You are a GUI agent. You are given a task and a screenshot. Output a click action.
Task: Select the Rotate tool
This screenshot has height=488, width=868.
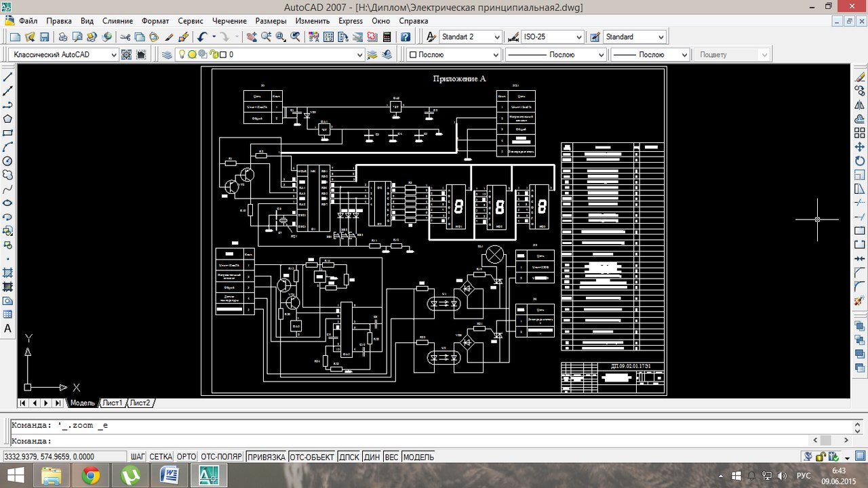pos(860,161)
